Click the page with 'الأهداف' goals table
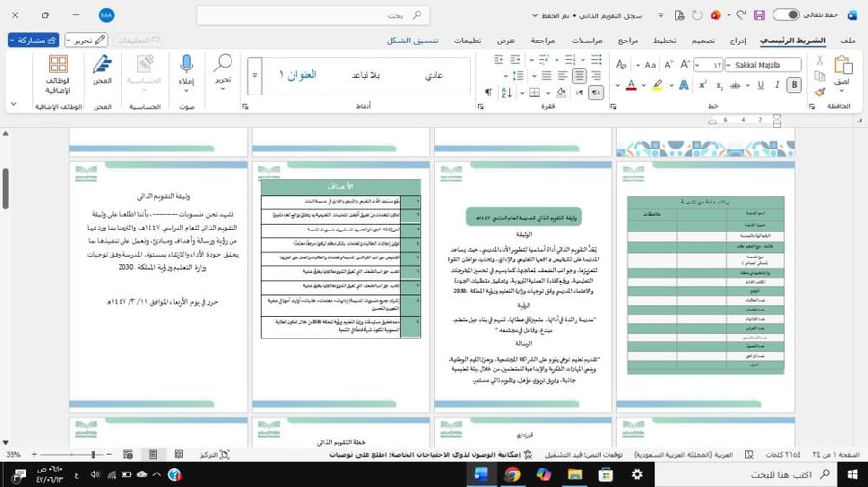This screenshot has height=487, width=868. 341,286
